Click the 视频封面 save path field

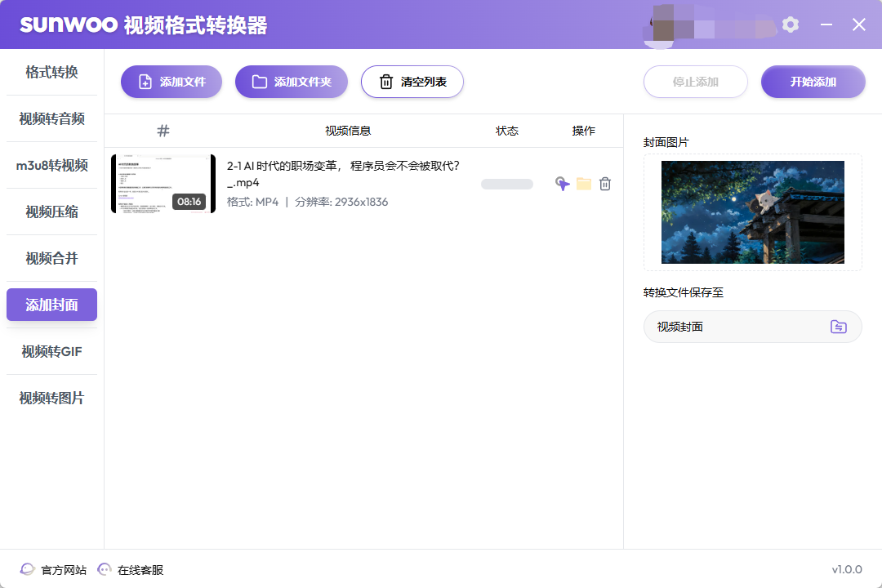753,327
